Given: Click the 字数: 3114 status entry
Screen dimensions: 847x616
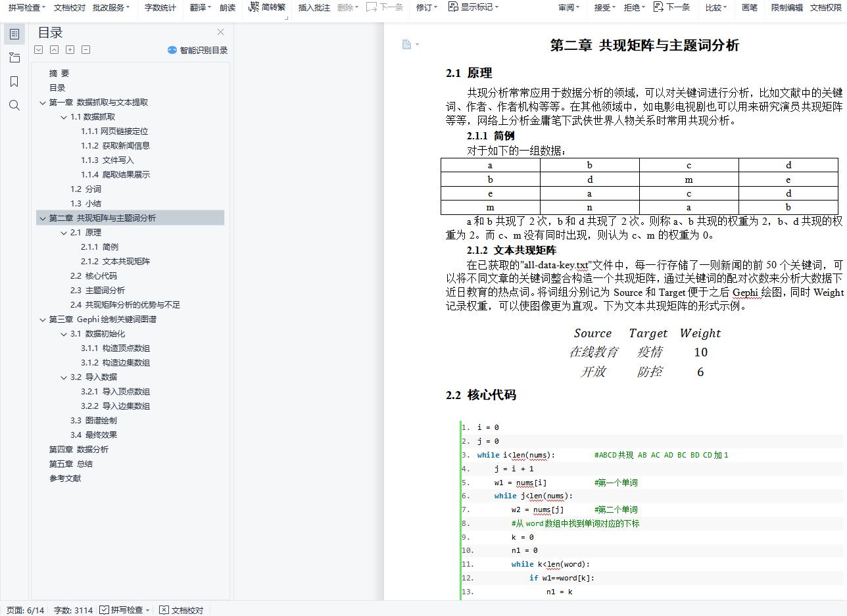Looking at the screenshot, I should pos(73,610).
